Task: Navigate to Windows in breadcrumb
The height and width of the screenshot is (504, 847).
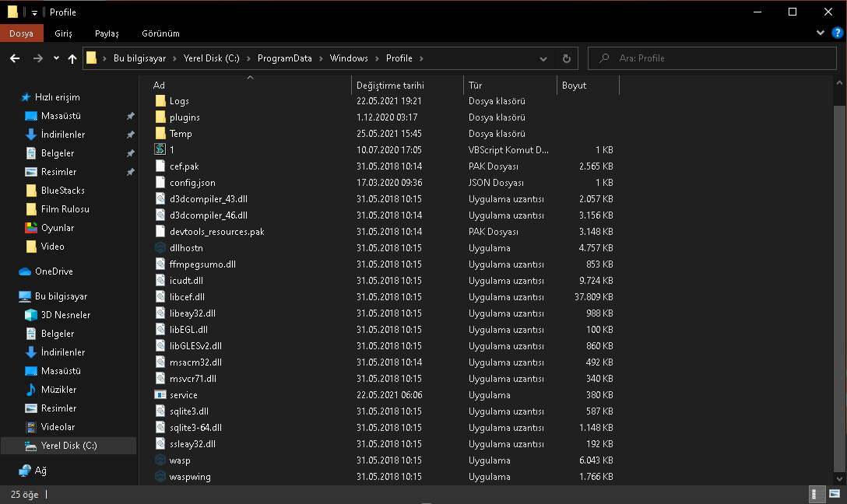Action: coord(349,58)
